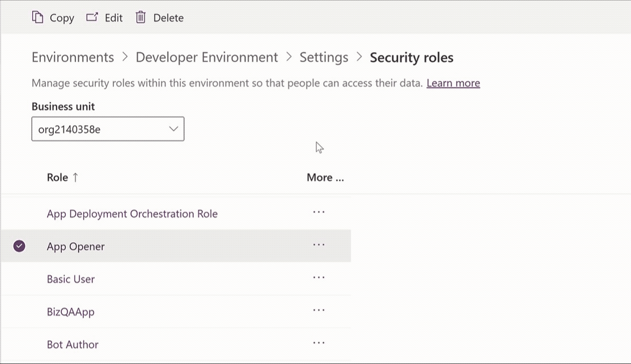Click the Delete trash icon
Screen dimensions: 631x364
pos(141,18)
